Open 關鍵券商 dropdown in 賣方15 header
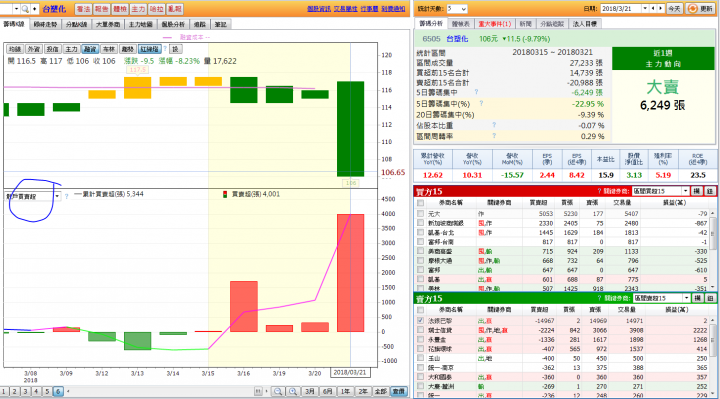The image size is (720, 399). pyautogui.click(x=686, y=298)
